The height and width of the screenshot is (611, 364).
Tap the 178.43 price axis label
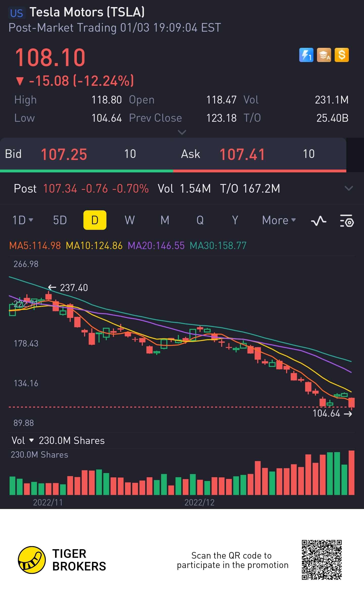[26, 344]
